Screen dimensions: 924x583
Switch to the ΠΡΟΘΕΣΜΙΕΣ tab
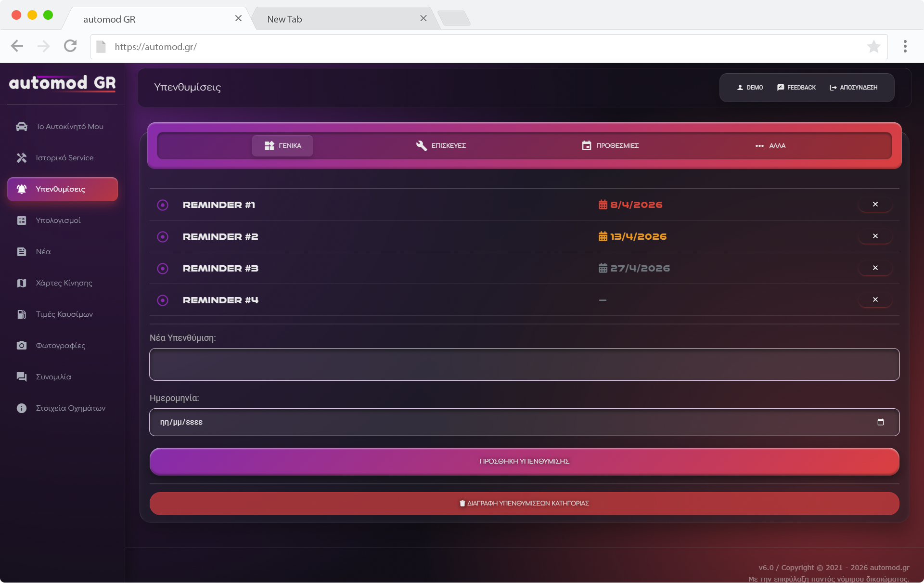click(610, 146)
